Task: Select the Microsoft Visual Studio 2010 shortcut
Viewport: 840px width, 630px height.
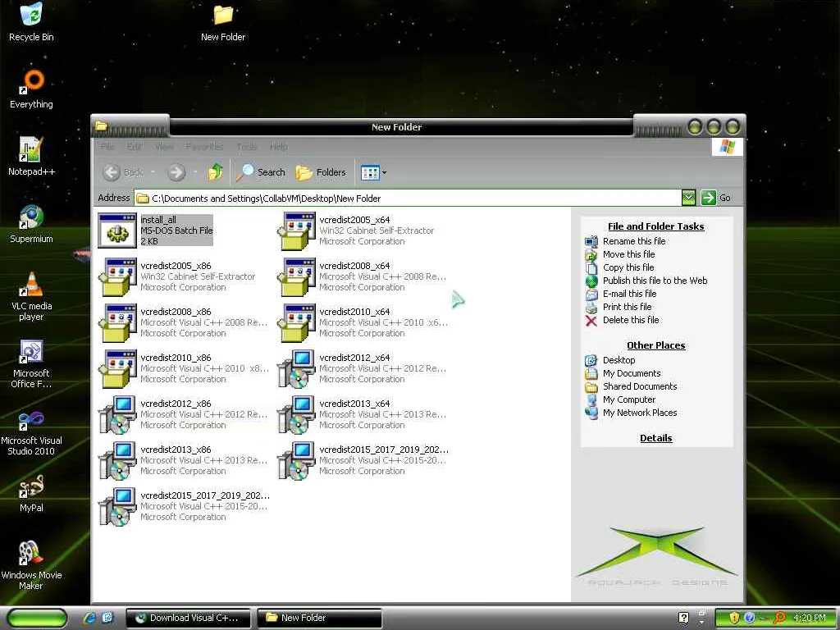Action: [31, 432]
